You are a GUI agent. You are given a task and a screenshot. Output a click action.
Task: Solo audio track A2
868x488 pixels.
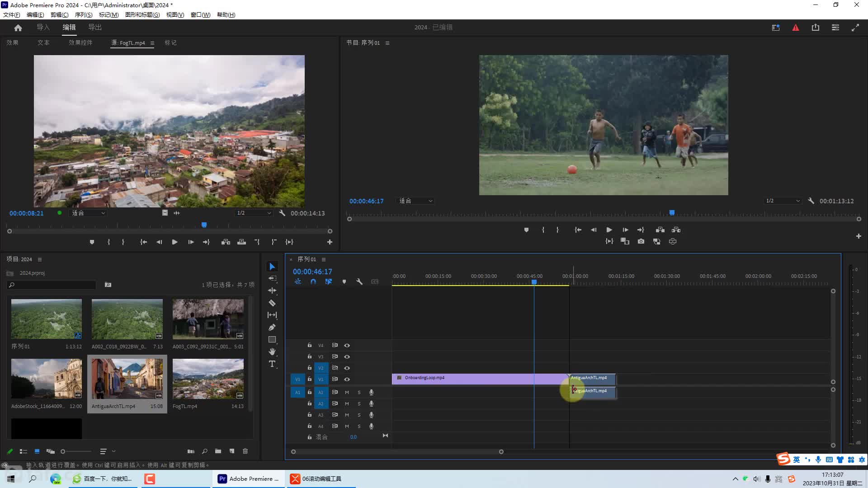[359, 404]
